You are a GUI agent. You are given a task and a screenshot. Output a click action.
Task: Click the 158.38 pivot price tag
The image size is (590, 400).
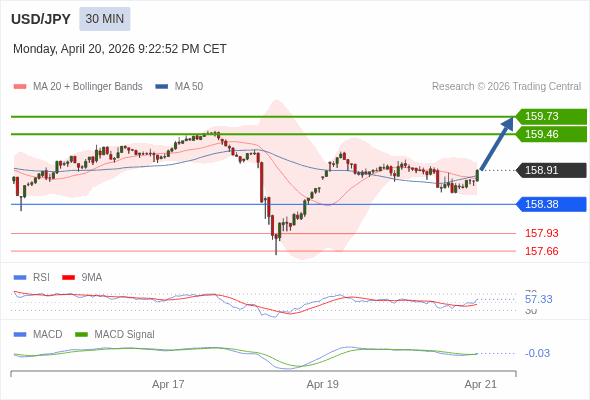551,204
